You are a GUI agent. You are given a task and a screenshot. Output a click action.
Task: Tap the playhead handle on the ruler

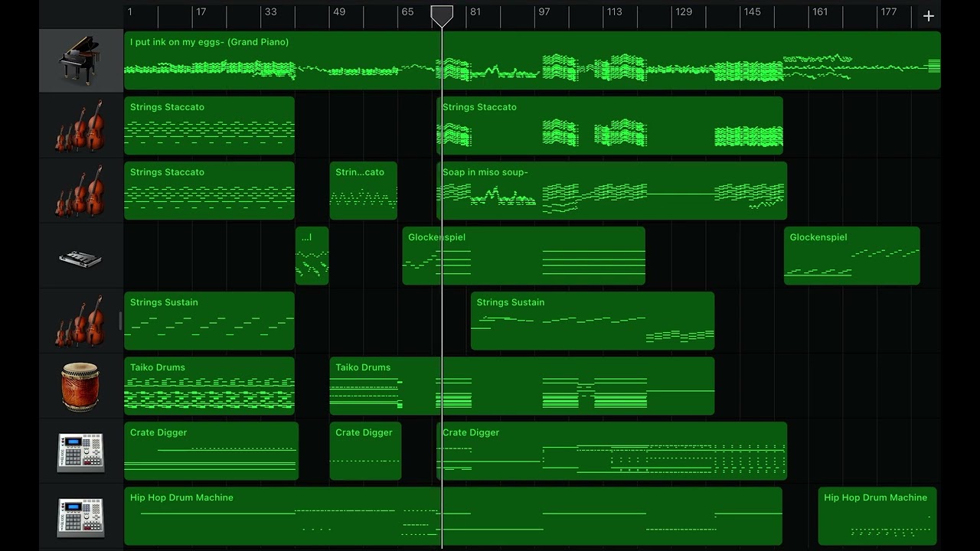tap(442, 15)
